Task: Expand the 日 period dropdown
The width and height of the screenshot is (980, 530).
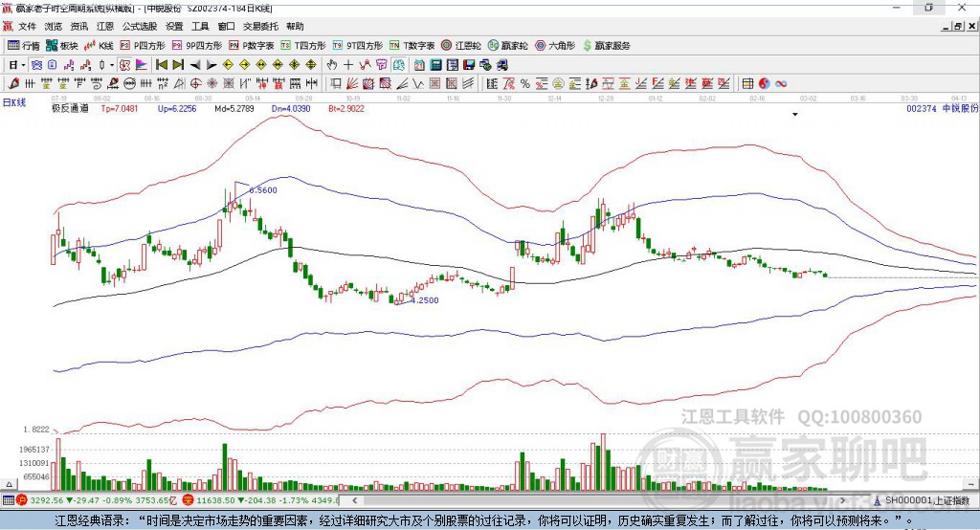Action: [23, 65]
